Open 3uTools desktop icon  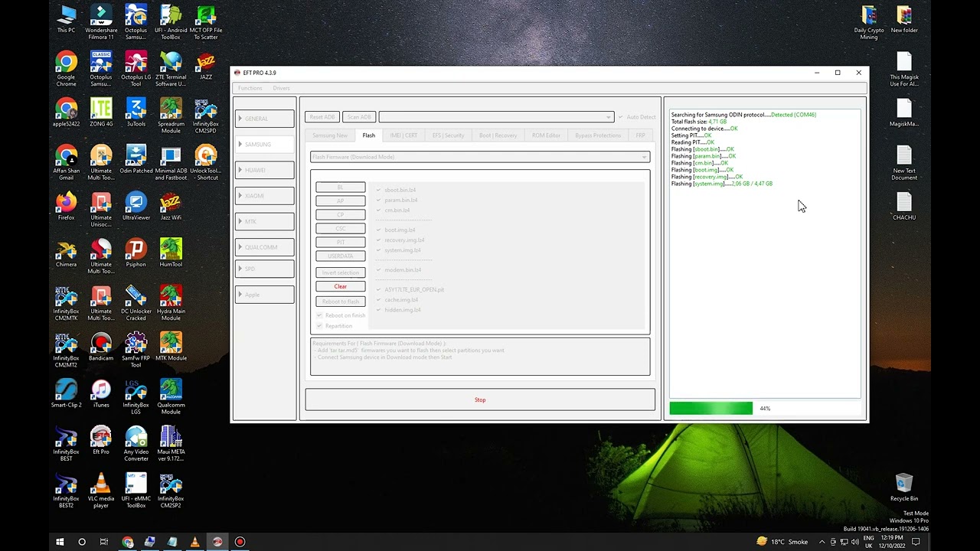pyautogui.click(x=136, y=112)
